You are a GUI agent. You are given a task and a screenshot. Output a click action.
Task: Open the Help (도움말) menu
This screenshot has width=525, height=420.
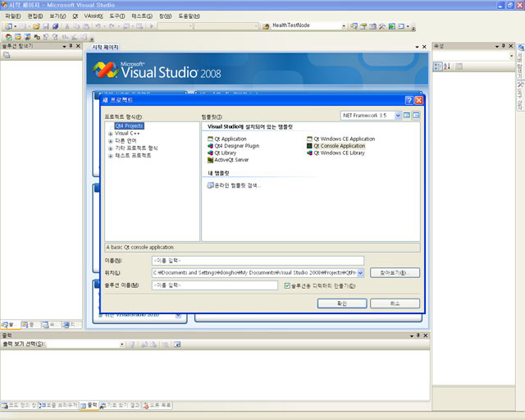(x=189, y=16)
